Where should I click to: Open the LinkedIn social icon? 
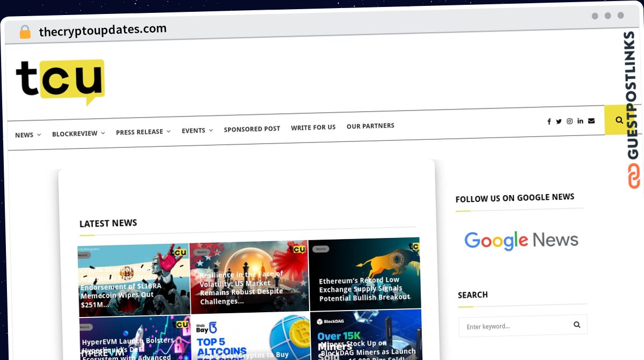581,121
